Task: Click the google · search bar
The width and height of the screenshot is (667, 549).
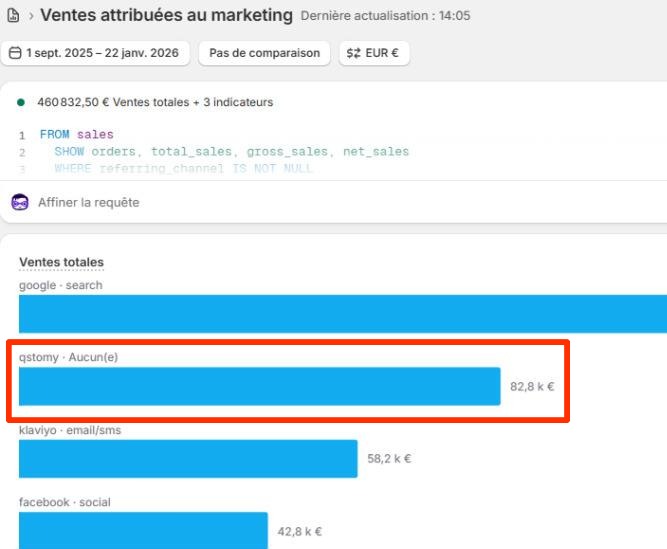Action: pyautogui.click(x=343, y=314)
